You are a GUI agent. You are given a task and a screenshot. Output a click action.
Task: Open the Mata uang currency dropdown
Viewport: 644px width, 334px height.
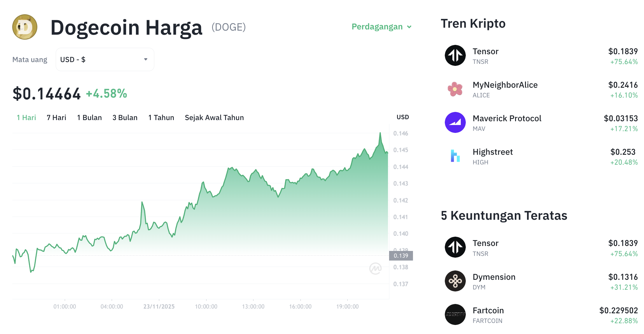tap(104, 59)
